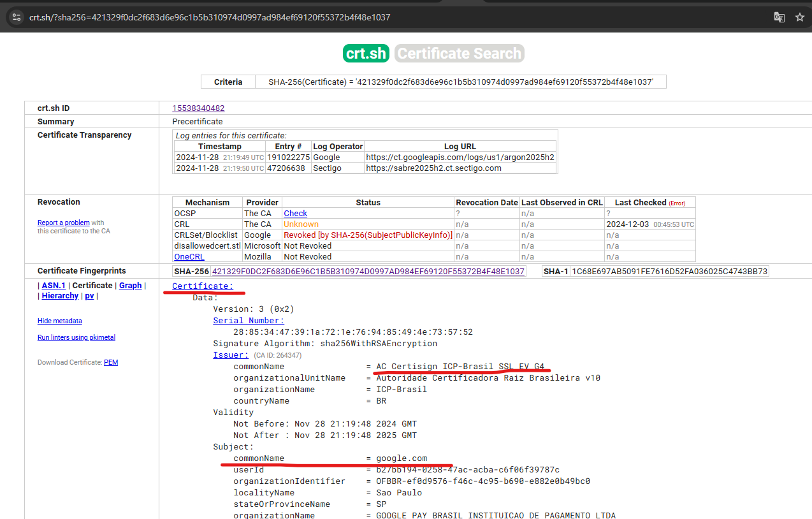Click AC Certisign ICP-Brasil SSL EV G4 text
The height and width of the screenshot is (519, 812).
[460, 367]
